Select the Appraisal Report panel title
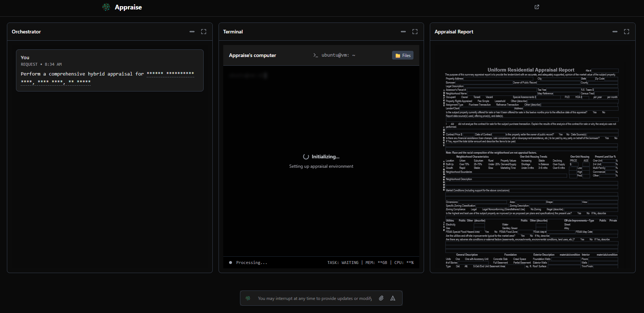 [x=454, y=32]
